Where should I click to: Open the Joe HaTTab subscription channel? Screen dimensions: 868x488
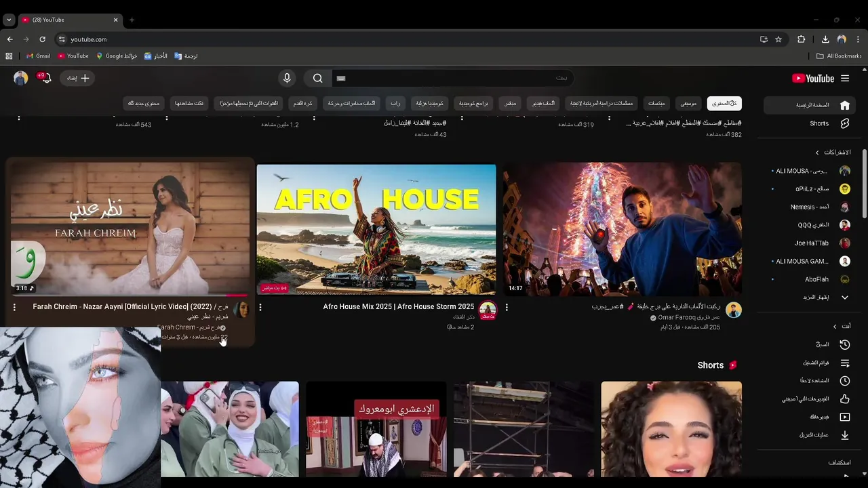pyautogui.click(x=811, y=243)
